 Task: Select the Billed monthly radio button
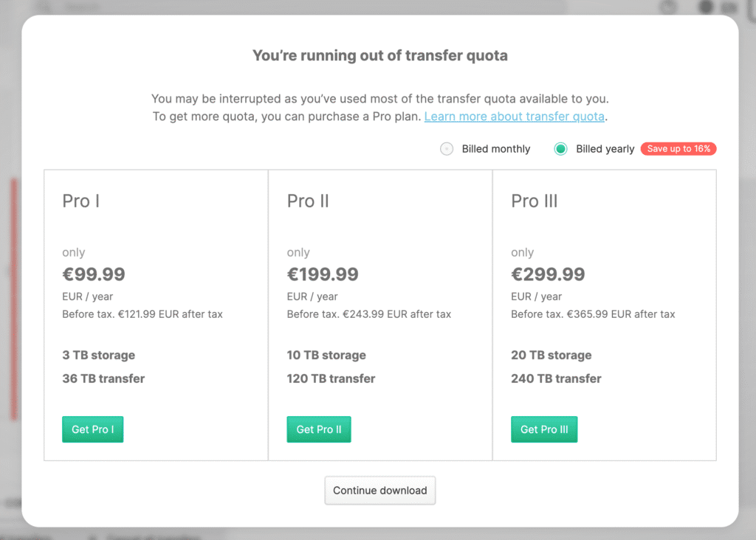[447, 149]
